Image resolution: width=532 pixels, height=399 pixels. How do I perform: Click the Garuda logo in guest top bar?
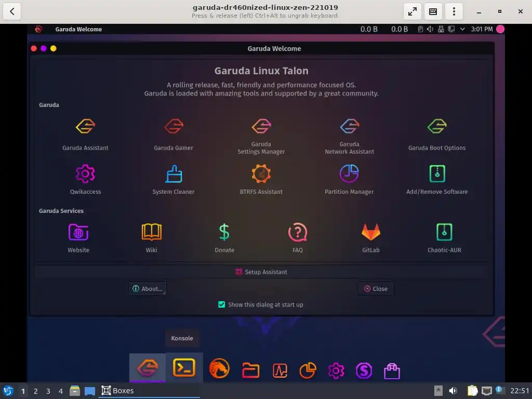(38, 29)
